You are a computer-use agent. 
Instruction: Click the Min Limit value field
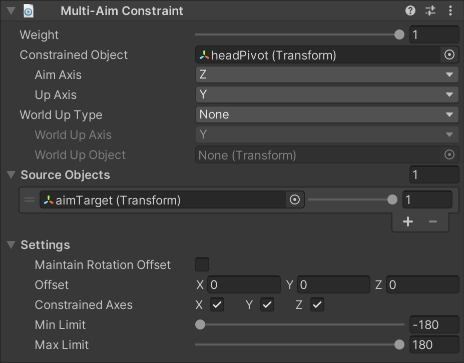pos(434,325)
